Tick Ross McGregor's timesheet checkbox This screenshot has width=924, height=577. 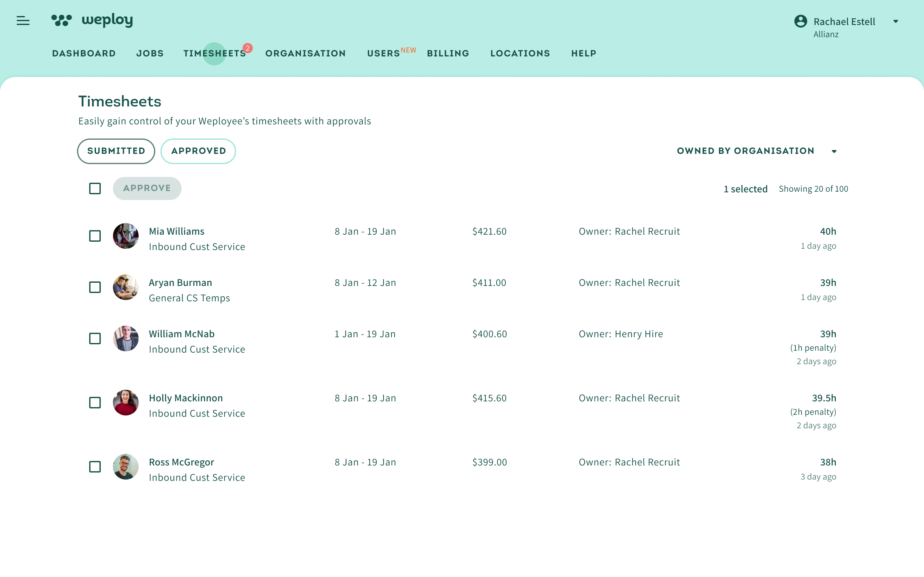tap(95, 467)
